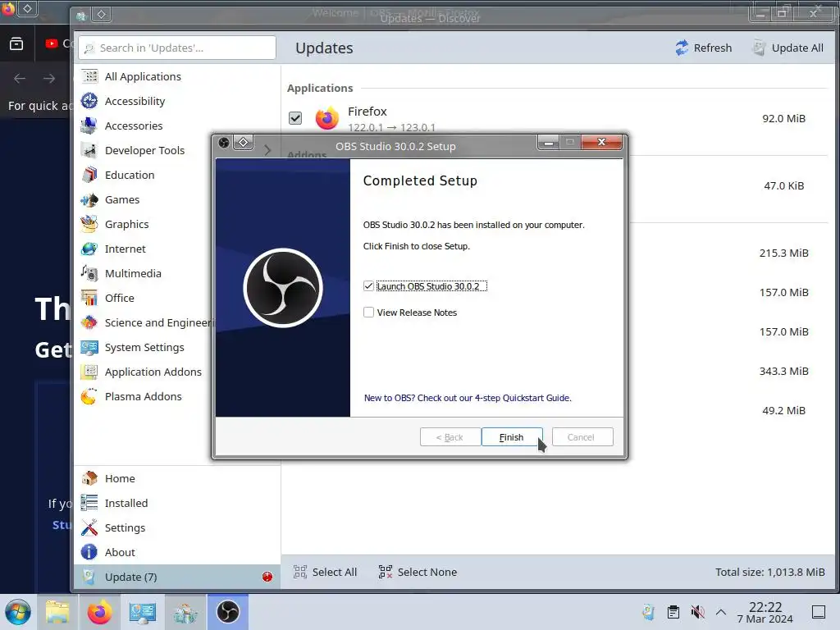Click the pin button on the Discover titlebar
Screen dimensions: 840x630
[x=101, y=15]
